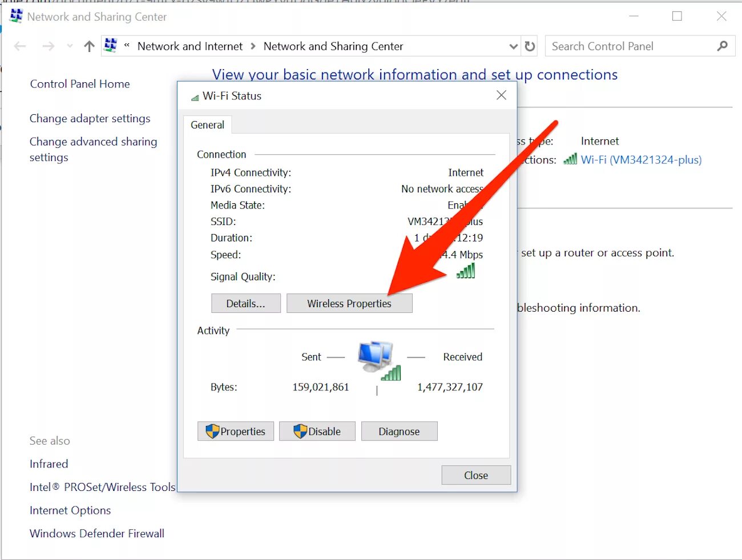Open Change advanced sharing settings
This screenshot has width=742, height=560.
coord(93,149)
